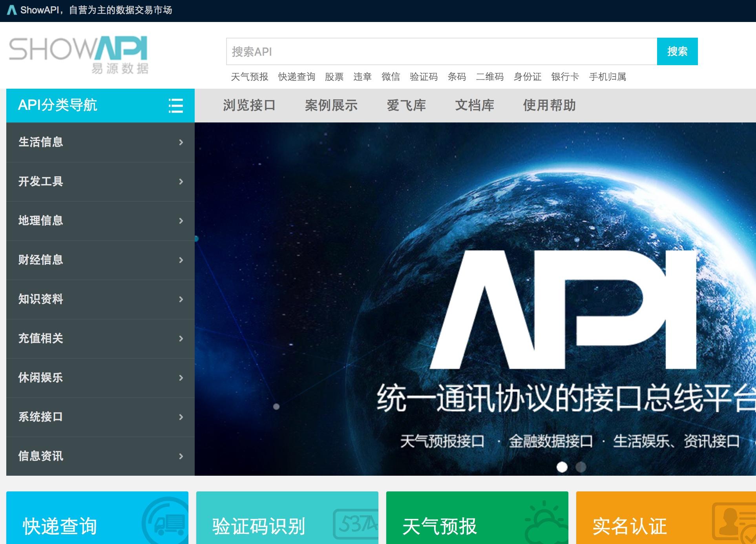Click the sun cloud icon on 天气预报 card
Image resolution: width=756 pixels, height=544 pixels.
pyautogui.click(x=546, y=522)
